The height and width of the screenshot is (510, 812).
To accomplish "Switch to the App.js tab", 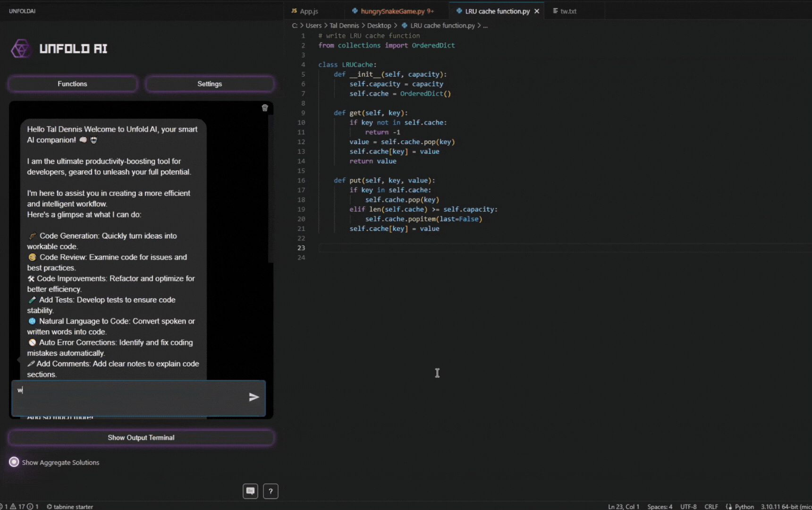I will click(309, 11).
